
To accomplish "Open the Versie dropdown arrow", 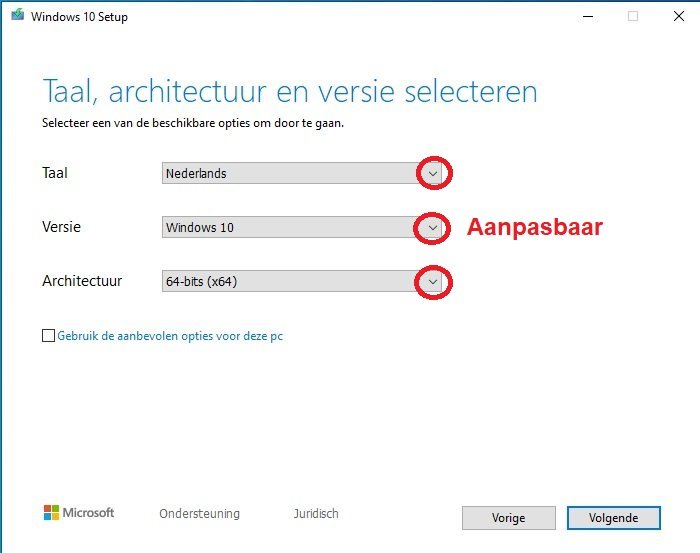I will (432, 227).
